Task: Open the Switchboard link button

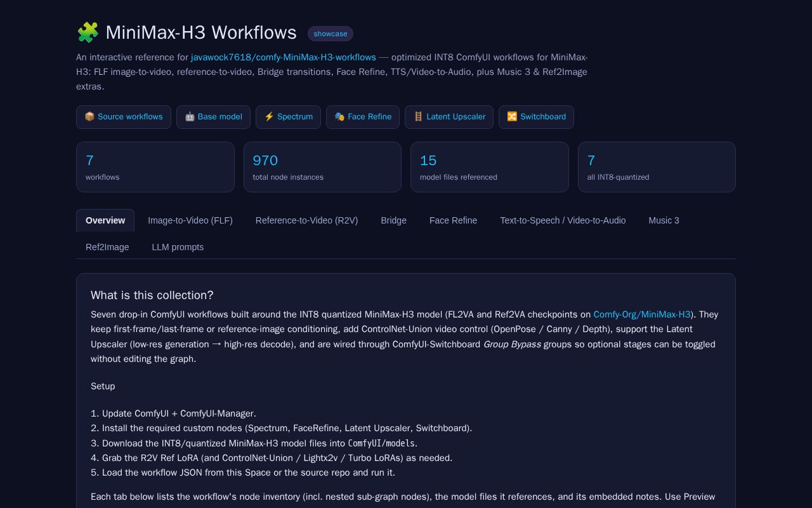Action: [x=536, y=117]
